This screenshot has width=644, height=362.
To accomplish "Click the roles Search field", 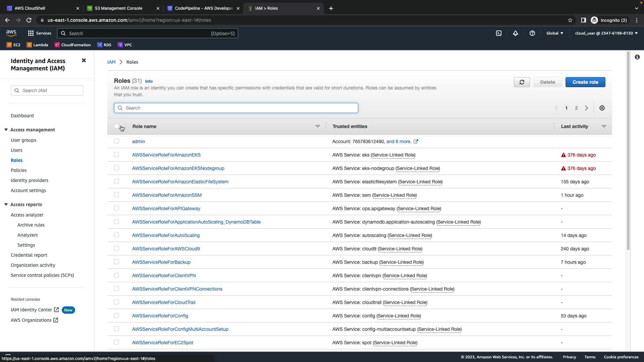I will point(236,108).
